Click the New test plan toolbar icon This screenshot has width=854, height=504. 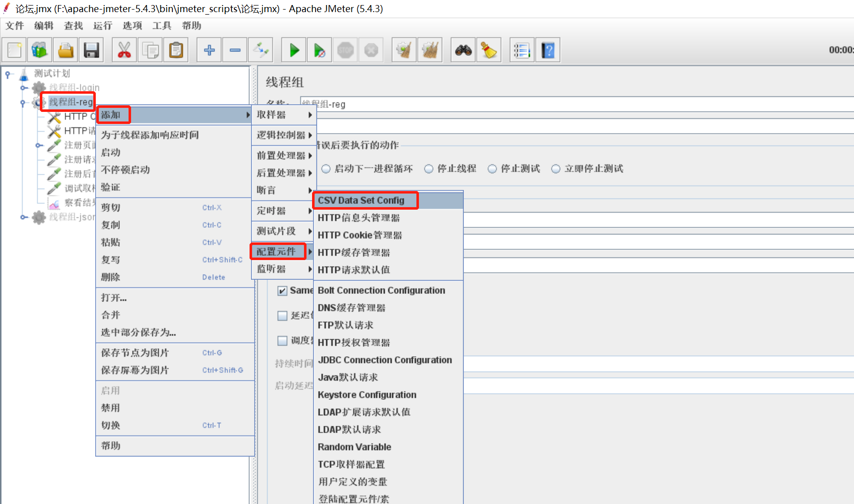point(14,50)
